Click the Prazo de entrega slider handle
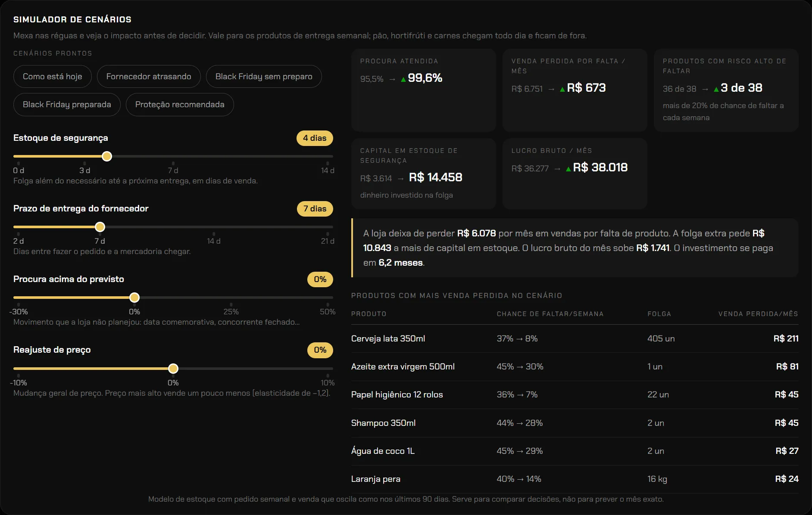 (x=100, y=227)
